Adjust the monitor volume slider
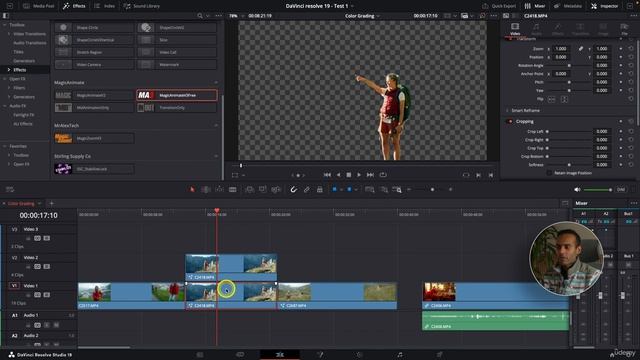Image resolution: width=640 pixels, height=360 pixels. tap(598, 190)
